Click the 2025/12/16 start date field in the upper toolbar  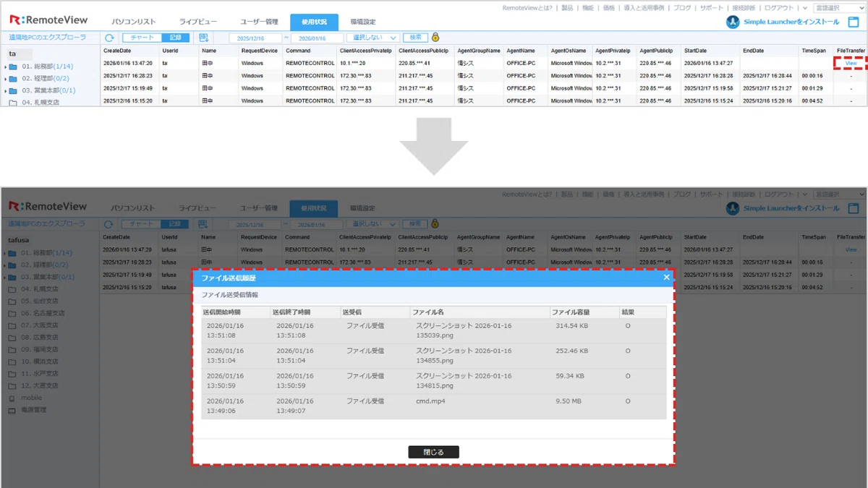(256, 38)
